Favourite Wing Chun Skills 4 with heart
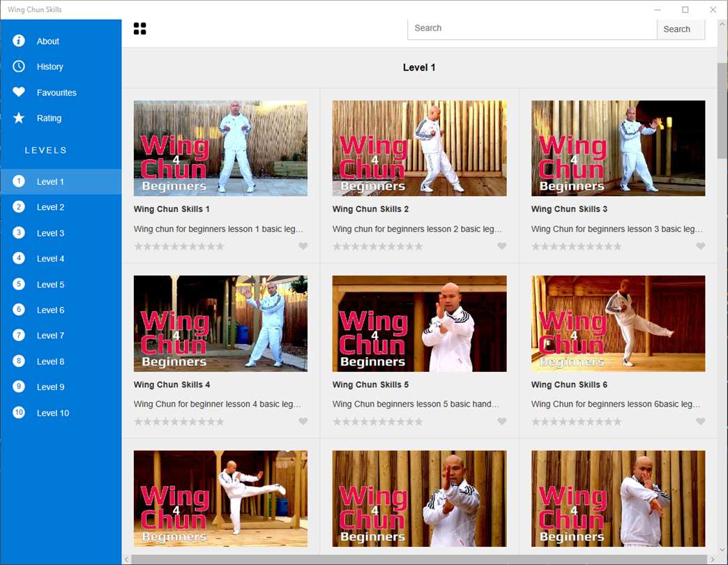The image size is (728, 565). point(303,421)
